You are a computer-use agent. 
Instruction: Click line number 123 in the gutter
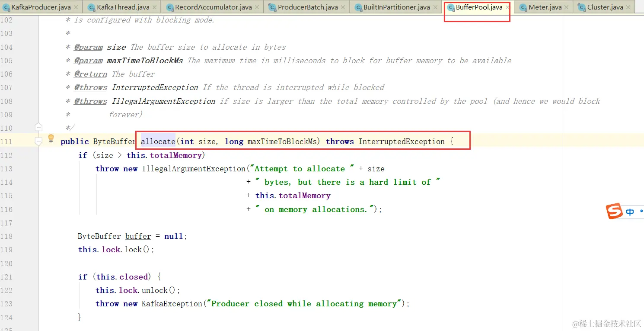6,304
